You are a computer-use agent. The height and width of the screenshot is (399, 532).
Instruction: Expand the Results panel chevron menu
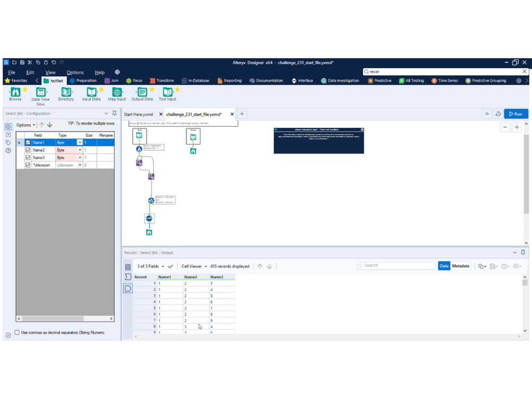[515, 253]
